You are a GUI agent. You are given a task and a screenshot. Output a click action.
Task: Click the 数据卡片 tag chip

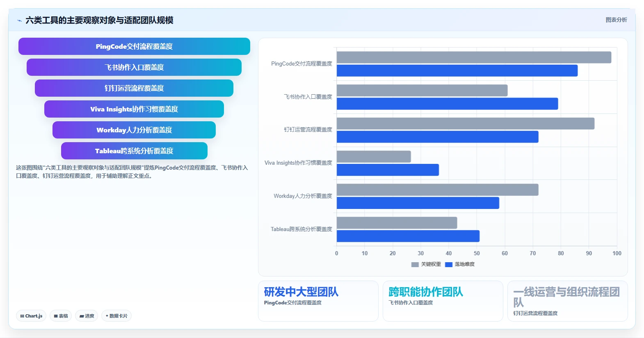point(116,316)
